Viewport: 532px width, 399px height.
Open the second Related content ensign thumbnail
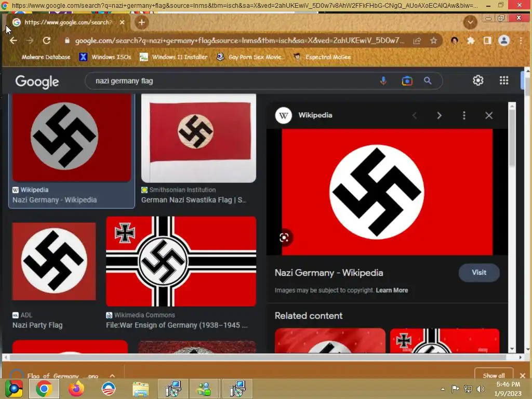445,340
